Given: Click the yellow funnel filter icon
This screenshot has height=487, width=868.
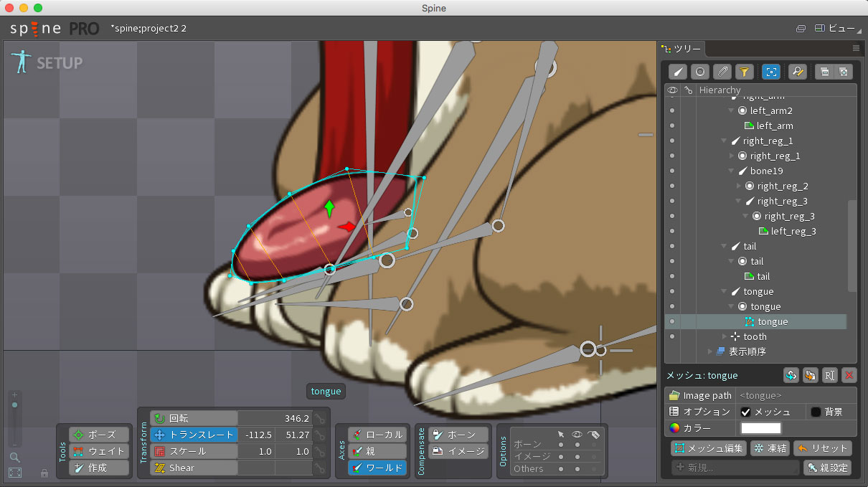Looking at the screenshot, I should 745,72.
